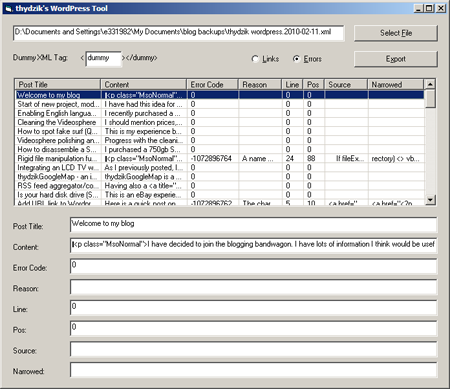Click the Narrowed column header
The width and height of the screenshot is (450, 389).
(396, 84)
